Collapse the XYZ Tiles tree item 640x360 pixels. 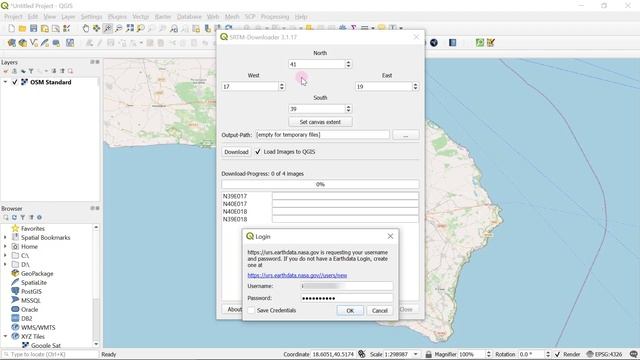[5, 336]
